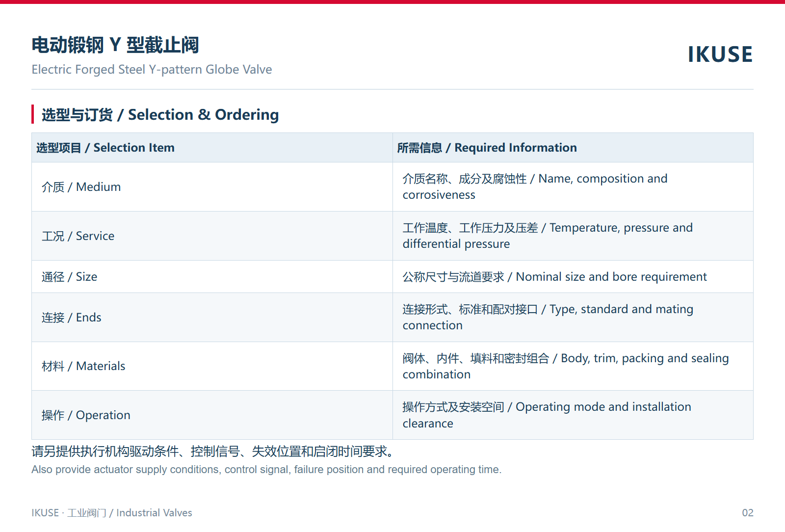This screenshot has width=785, height=532.
Task: Click the subtitle Electric Forged Steel Y-pattern Globe Valve
Action: (x=152, y=69)
